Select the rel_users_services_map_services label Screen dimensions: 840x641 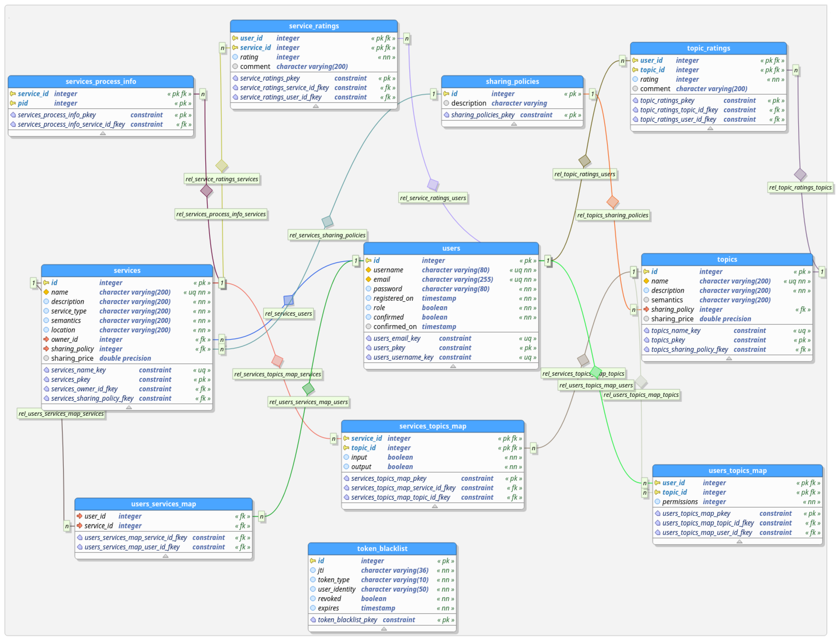(x=61, y=414)
